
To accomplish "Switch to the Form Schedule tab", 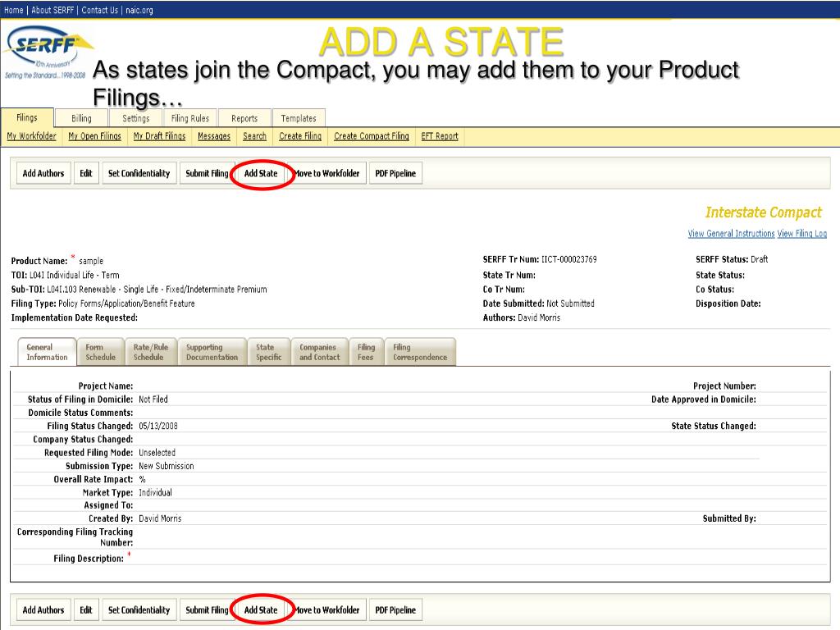I will coord(101,352).
